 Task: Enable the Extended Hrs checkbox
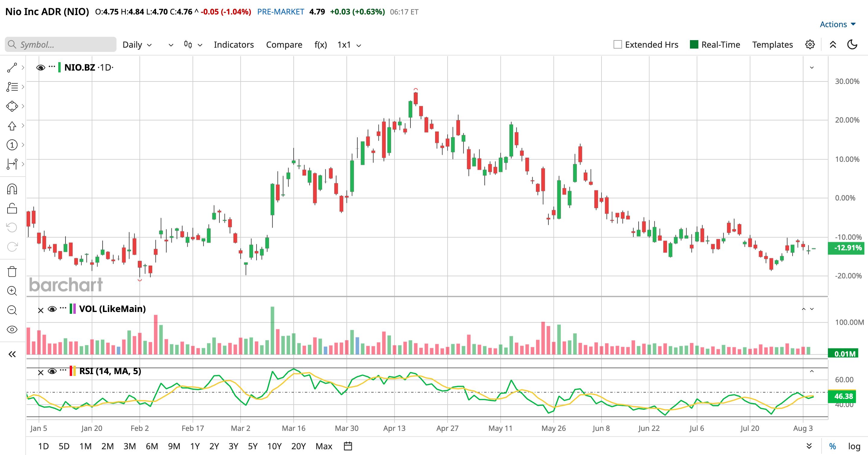pos(617,44)
